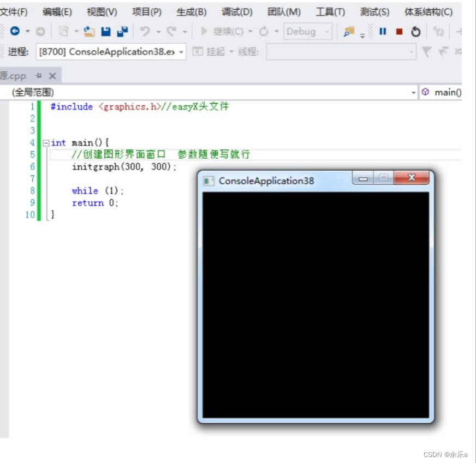Close the ConsoleApplication38 window
The height and width of the screenshot is (463, 476).
tap(412, 177)
